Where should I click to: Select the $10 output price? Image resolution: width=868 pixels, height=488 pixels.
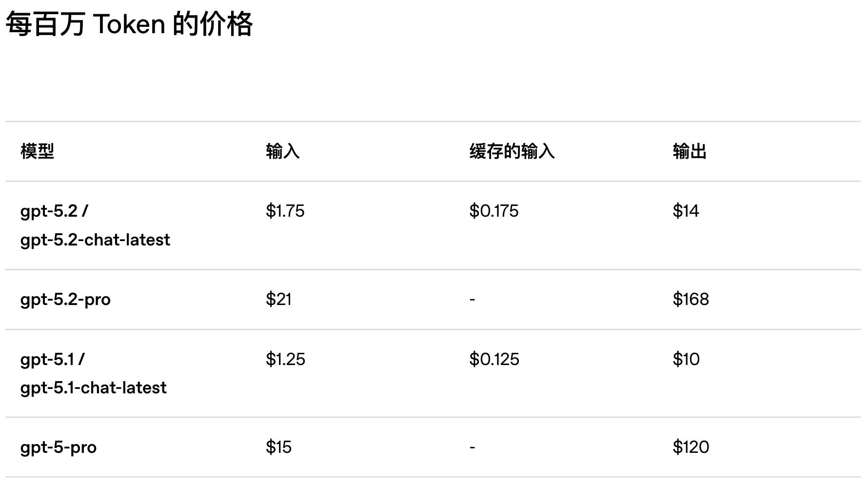686,359
